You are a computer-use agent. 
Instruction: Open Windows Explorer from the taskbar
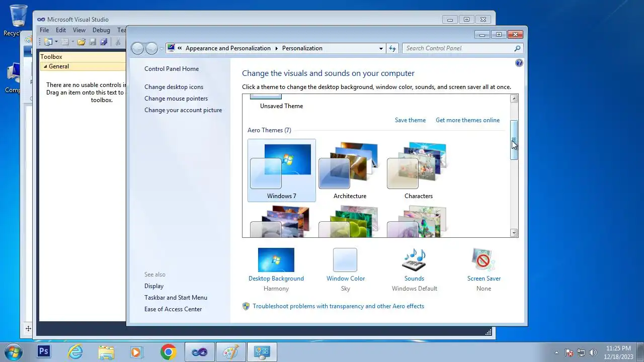[x=106, y=352]
